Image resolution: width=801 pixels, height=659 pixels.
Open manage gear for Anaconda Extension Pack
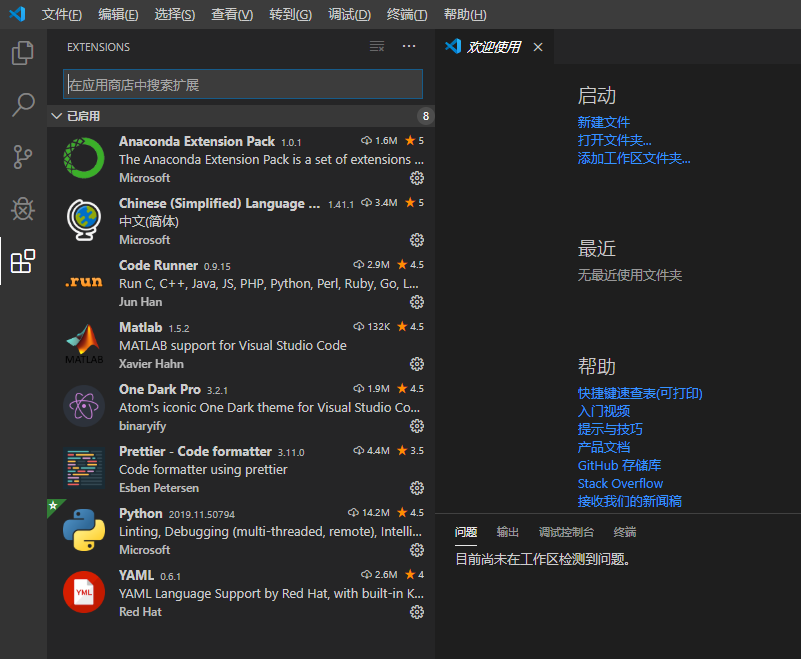[417, 178]
